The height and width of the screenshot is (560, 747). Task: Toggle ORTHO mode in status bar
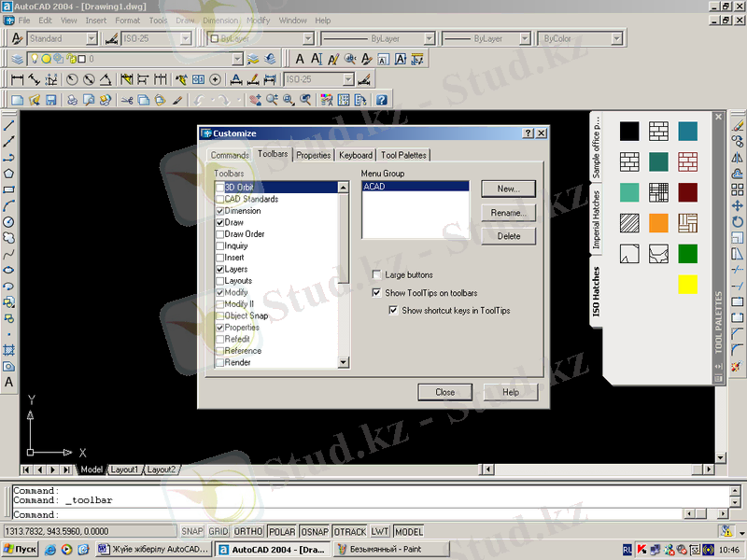pos(248,531)
